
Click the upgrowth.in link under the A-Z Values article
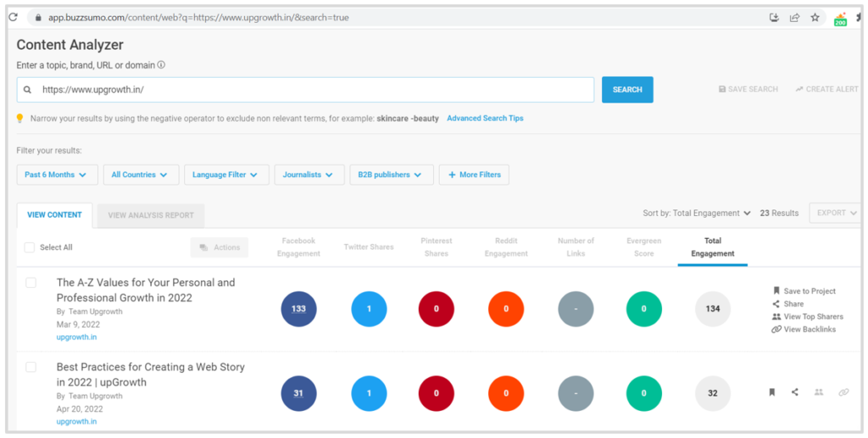[76, 337]
